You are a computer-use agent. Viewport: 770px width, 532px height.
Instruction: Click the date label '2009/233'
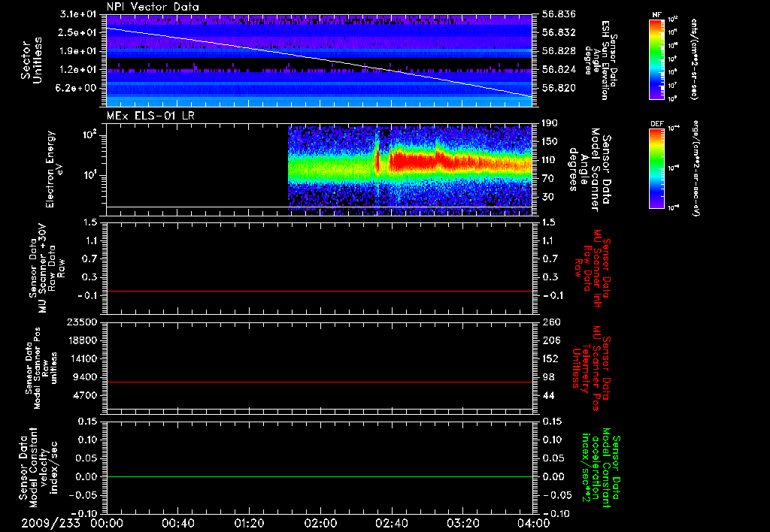[50, 523]
